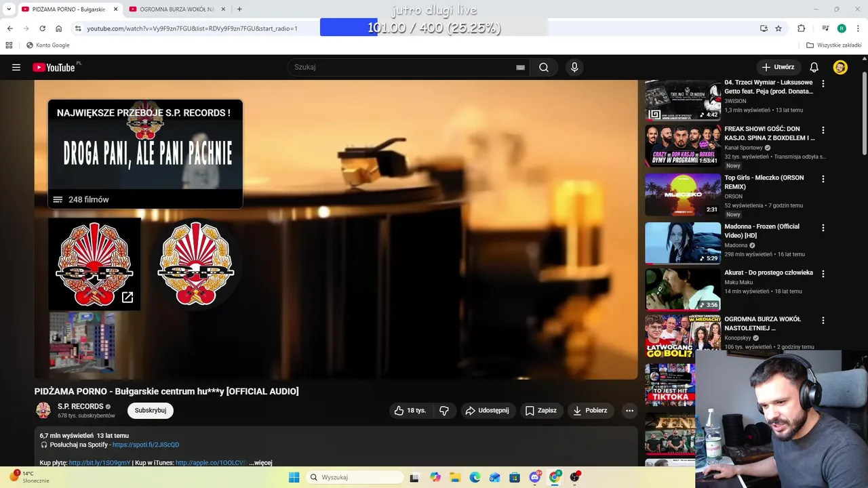
Task: Open the Chrome profile R avatar
Action: [842, 28]
